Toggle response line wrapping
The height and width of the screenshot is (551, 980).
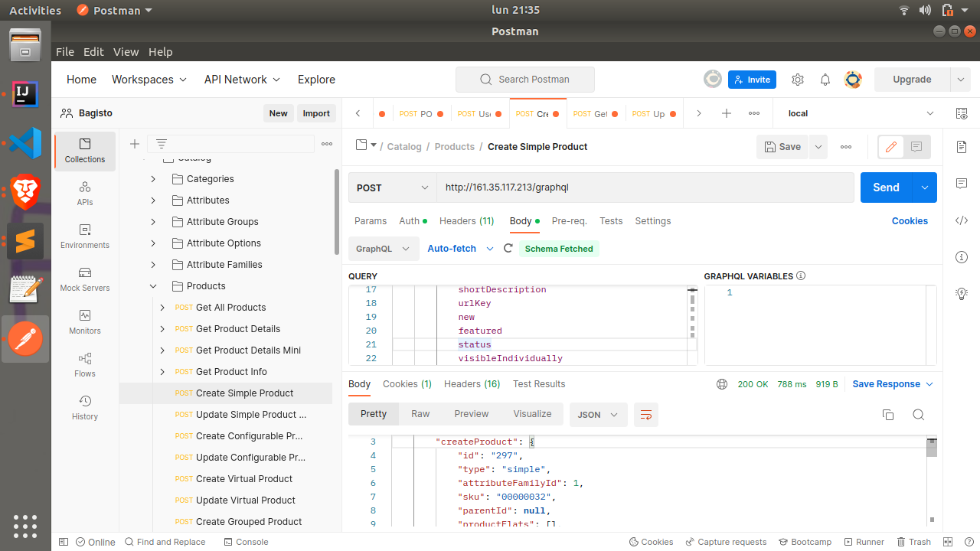pos(646,415)
